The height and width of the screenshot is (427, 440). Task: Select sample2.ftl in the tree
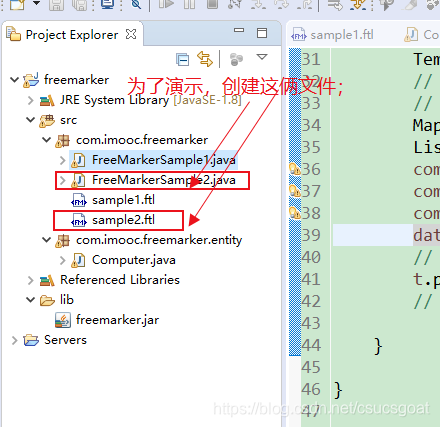tap(123, 220)
